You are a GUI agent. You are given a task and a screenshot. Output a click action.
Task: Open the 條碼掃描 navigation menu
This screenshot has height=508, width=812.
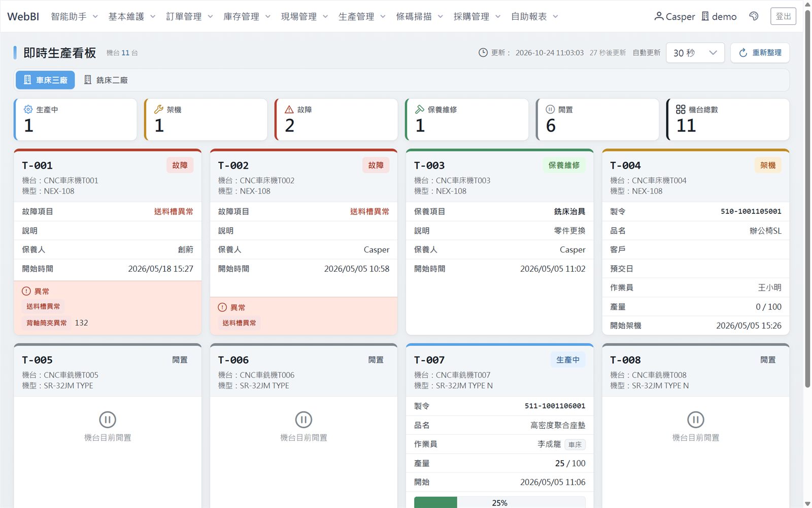coord(420,16)
